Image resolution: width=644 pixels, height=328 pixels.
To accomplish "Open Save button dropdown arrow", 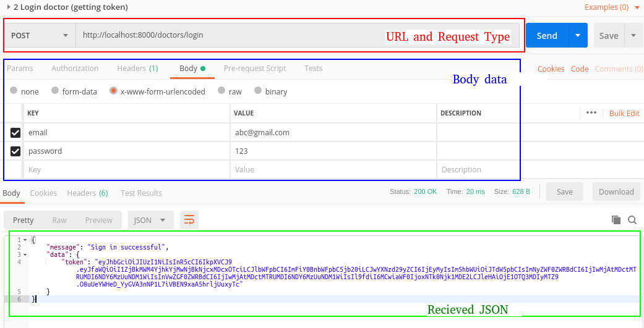I will point(633,36).
